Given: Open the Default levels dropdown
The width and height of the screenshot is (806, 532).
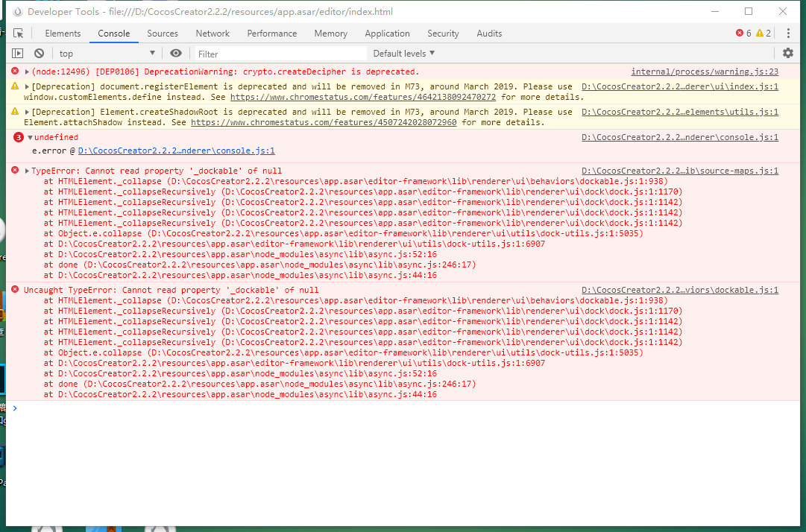Looking at the screenshot, I should 404,54.
